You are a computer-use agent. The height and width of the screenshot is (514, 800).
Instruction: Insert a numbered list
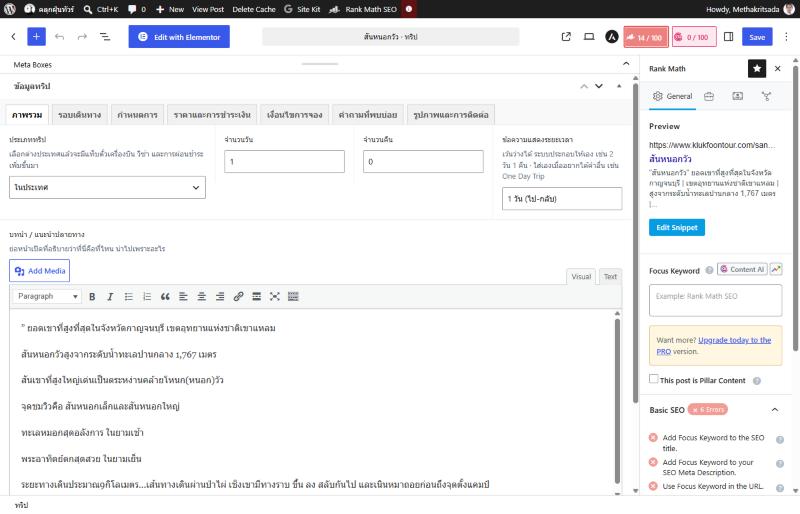coord(147,297)
